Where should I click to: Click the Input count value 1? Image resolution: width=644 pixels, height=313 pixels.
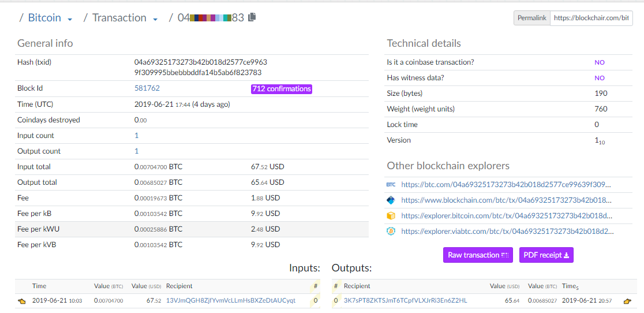click(136, 136)
